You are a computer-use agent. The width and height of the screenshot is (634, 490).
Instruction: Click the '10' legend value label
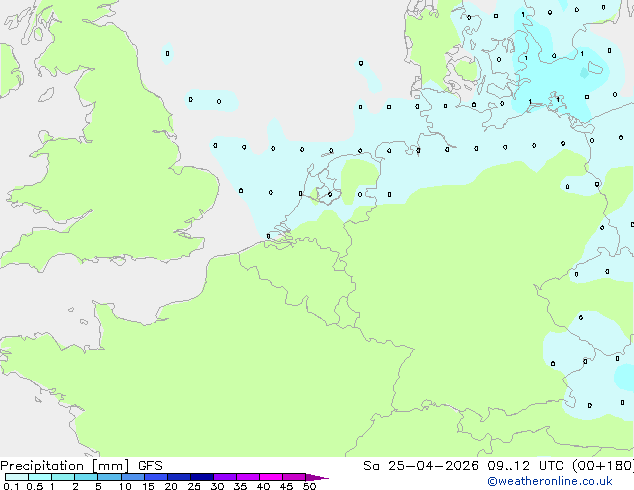coord(125,486)
